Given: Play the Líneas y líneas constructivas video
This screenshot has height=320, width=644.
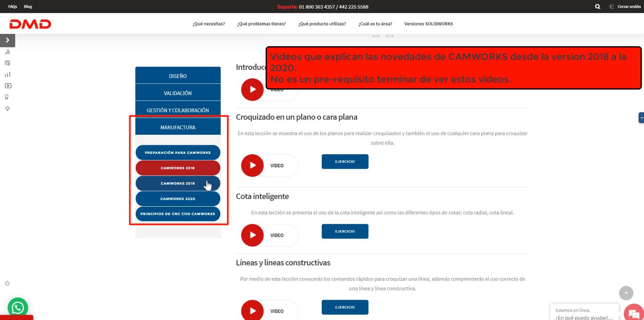Looking at the screenshot, I should (252, 310).
